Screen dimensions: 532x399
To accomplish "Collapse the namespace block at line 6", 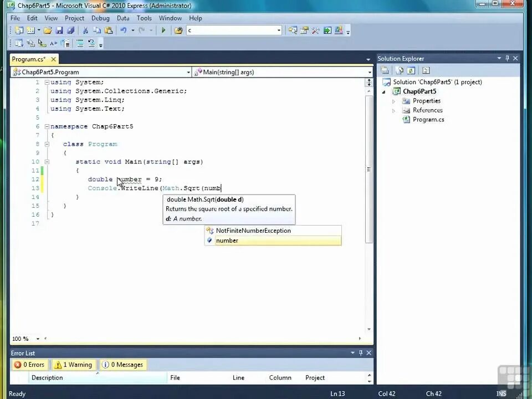I will 47,126.
